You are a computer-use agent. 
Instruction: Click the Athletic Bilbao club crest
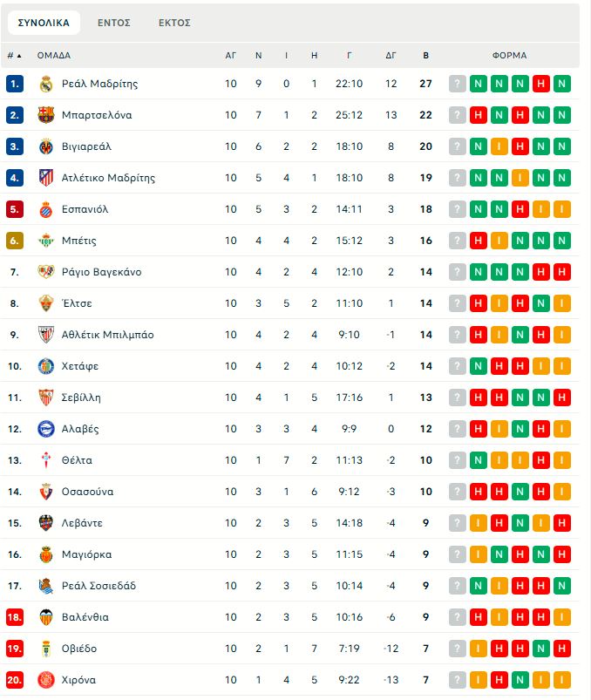pyautogui.click(x=46, y=335)
